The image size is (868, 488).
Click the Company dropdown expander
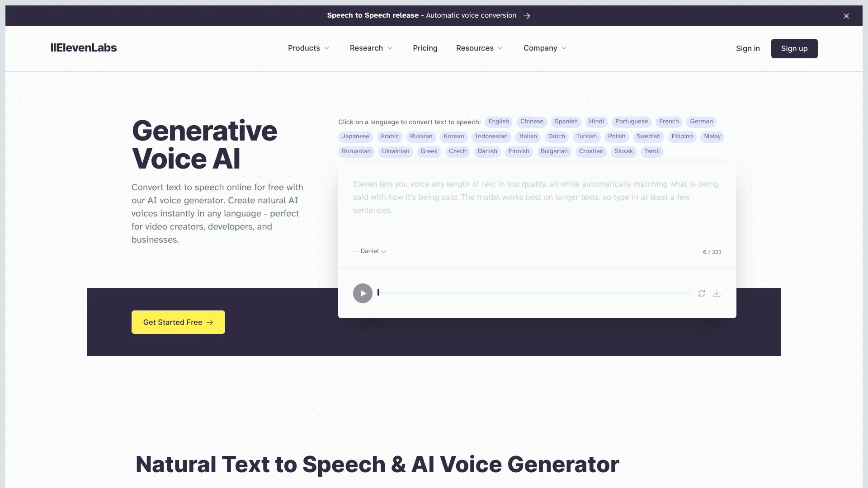click(x=564, y=48)
